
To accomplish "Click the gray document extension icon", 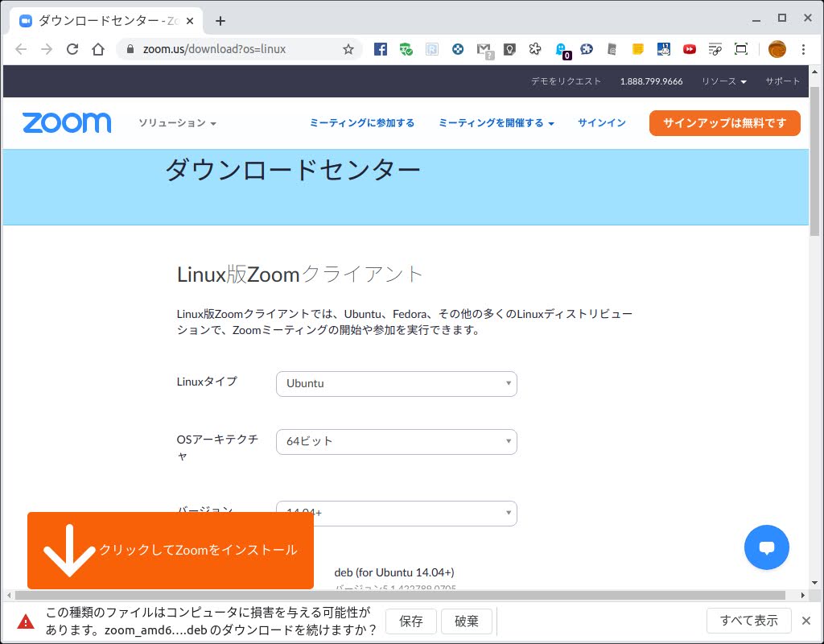I will [x=612, y=49].
